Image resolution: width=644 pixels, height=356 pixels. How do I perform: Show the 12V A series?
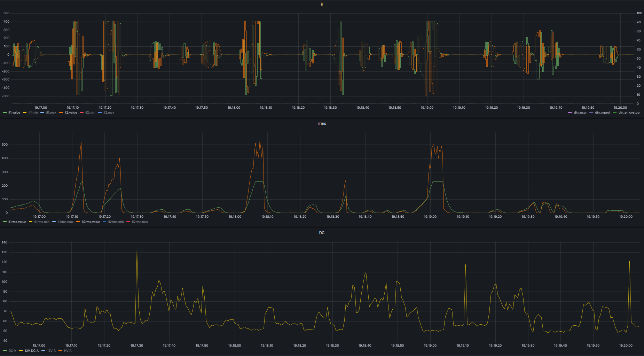(51, 351)
